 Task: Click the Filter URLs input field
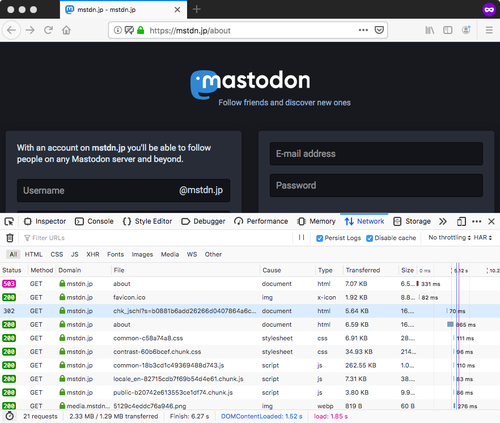157,238
